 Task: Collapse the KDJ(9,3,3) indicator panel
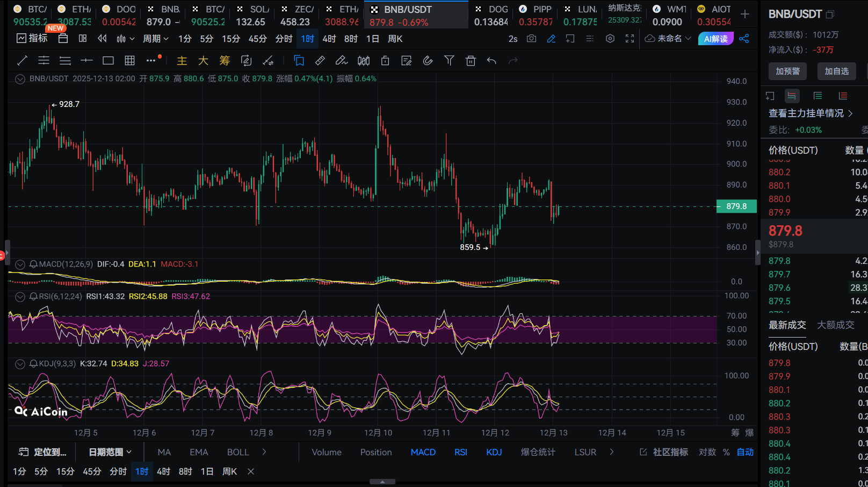point(20,364)
